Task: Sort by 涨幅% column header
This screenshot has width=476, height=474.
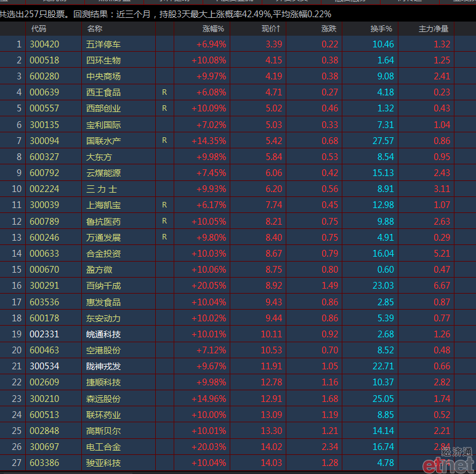Action: point(214,29)
